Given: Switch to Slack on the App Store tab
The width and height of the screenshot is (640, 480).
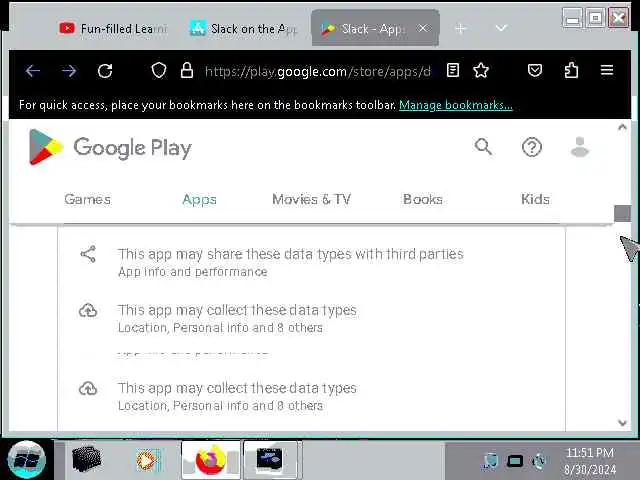Looking at the screenshot, I should pos(244,29).
